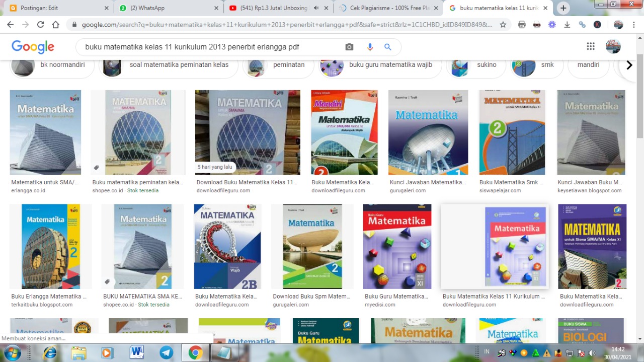
Task: Open the gurugaleri.com Kunci Jawaban thumbnail
Action: pos(428,132)
